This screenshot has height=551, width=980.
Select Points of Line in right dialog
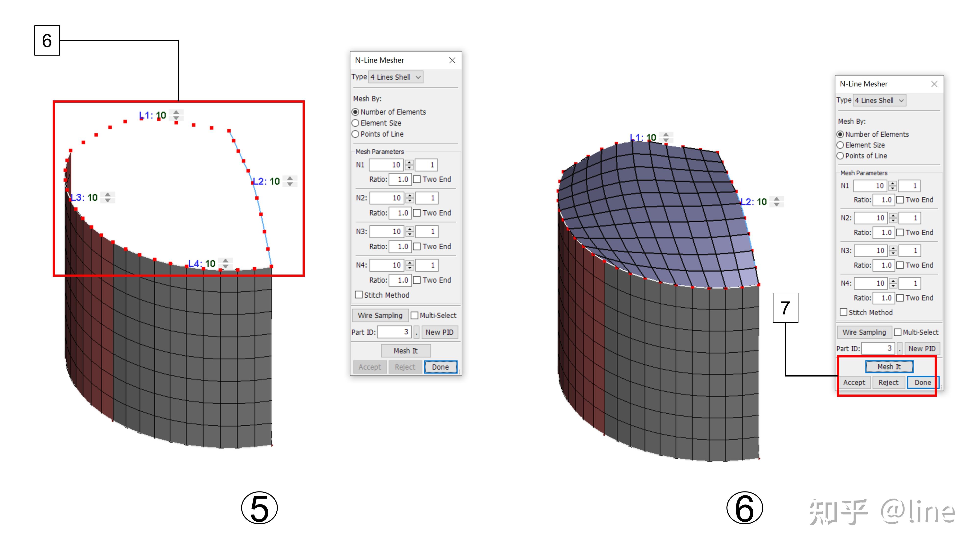pos(840,156)
